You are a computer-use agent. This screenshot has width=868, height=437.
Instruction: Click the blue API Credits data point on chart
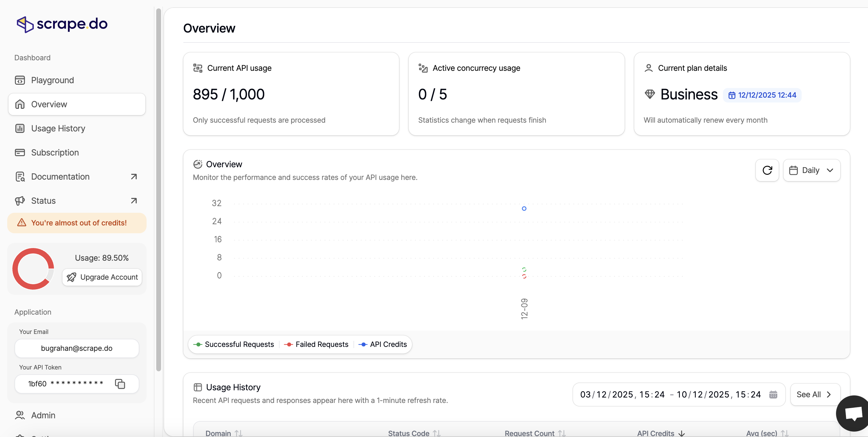[524, 209]
